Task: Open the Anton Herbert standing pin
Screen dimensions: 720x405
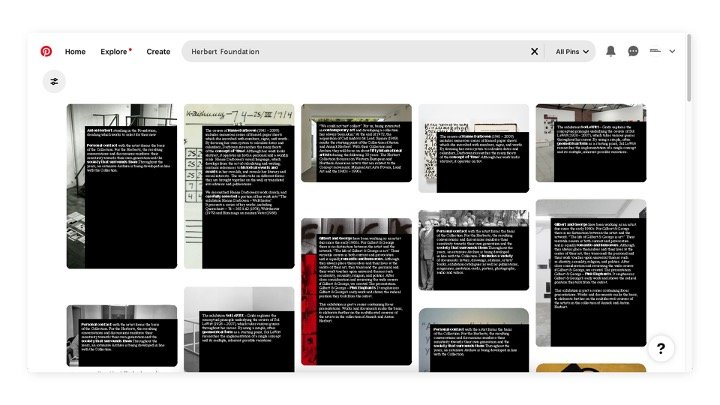Action: (x=122, y=186)
